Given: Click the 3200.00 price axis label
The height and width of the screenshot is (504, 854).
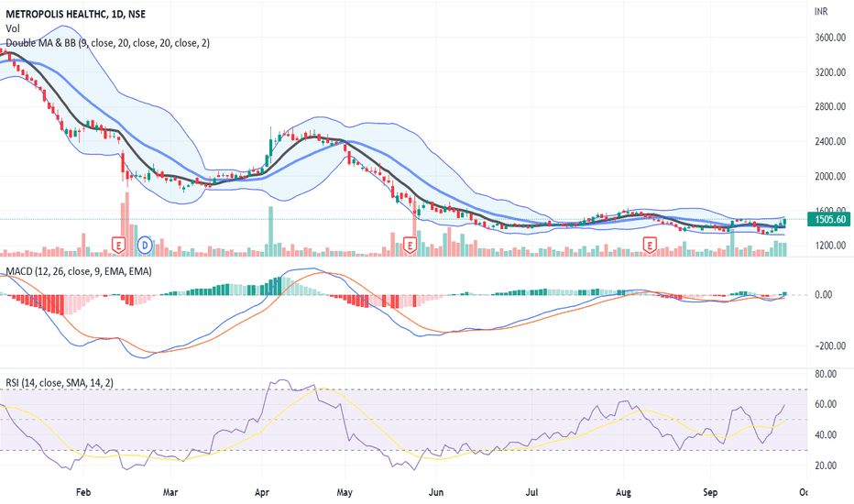Looking at the screenshot, I should (x=830, y=71).
